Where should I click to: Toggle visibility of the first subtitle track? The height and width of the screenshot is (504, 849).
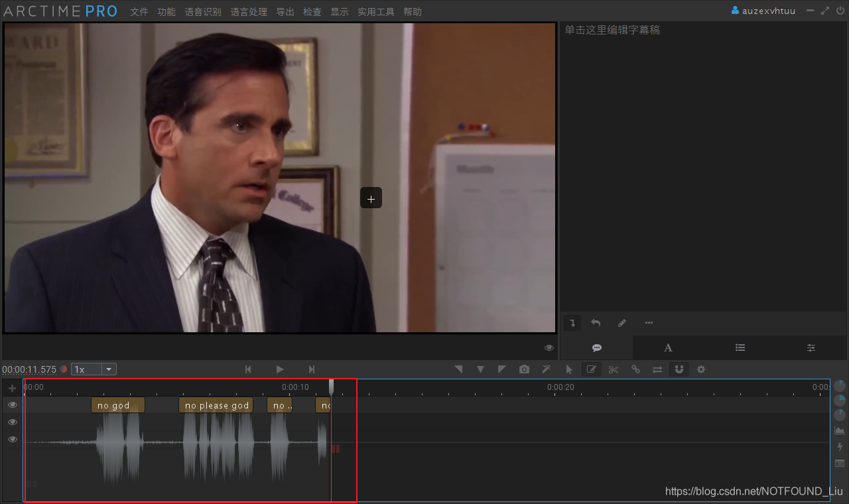pos(13,405)
